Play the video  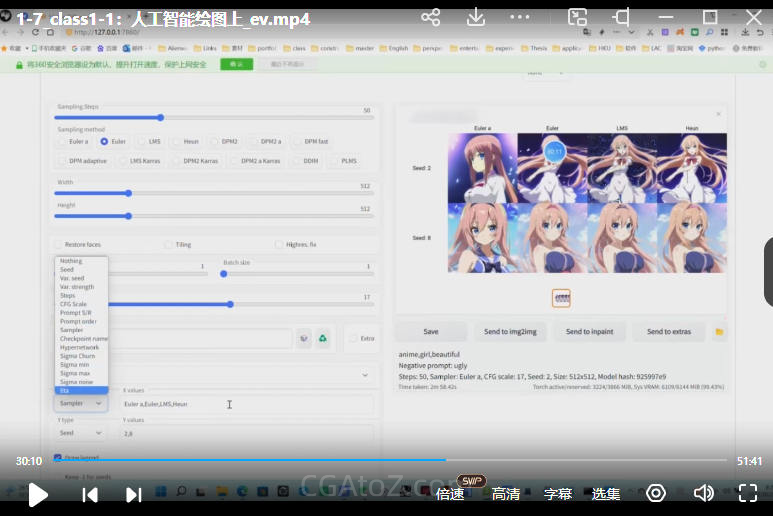click(x=37, y=494)
